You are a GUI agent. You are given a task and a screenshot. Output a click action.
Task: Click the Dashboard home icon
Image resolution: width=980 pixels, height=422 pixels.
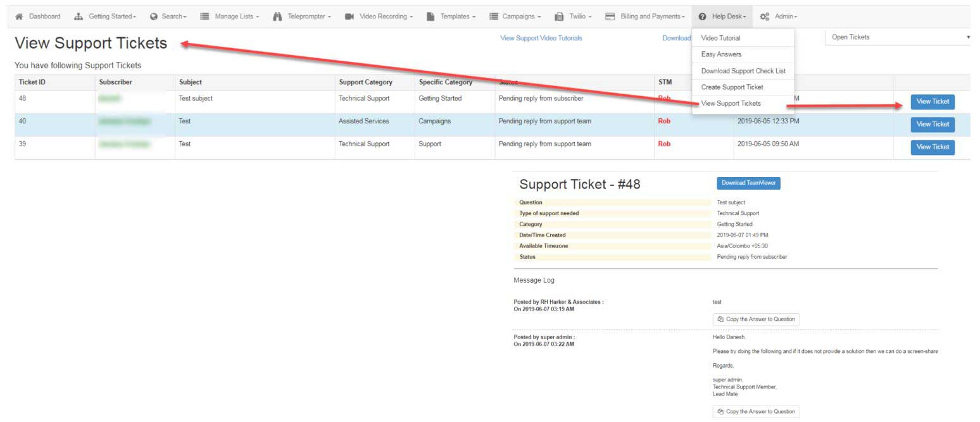[19, 16]
